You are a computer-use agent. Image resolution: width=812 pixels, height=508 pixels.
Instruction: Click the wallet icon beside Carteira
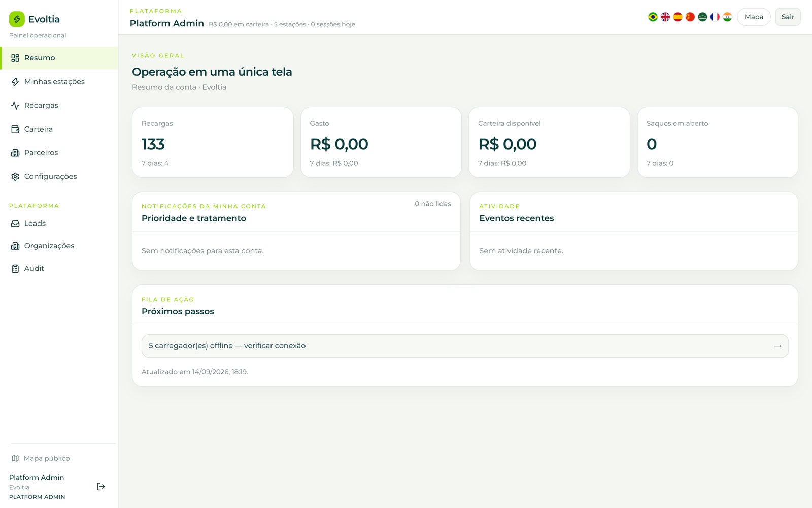(x=15, y=129)
